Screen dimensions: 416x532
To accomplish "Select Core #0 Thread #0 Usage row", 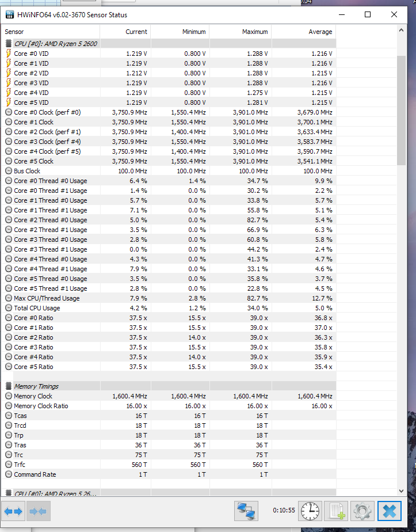I will [x=169, y=181].
